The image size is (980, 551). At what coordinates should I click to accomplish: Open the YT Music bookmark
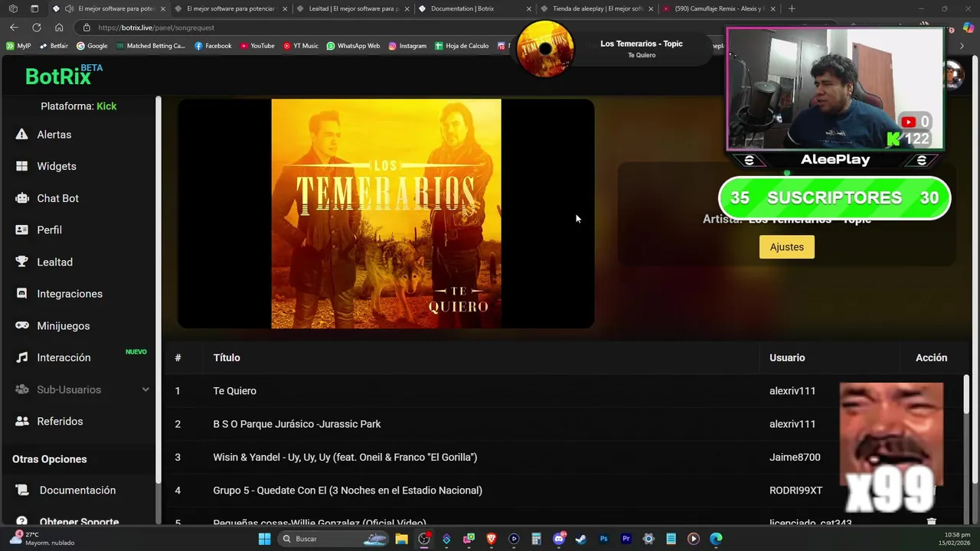point(300,46)
